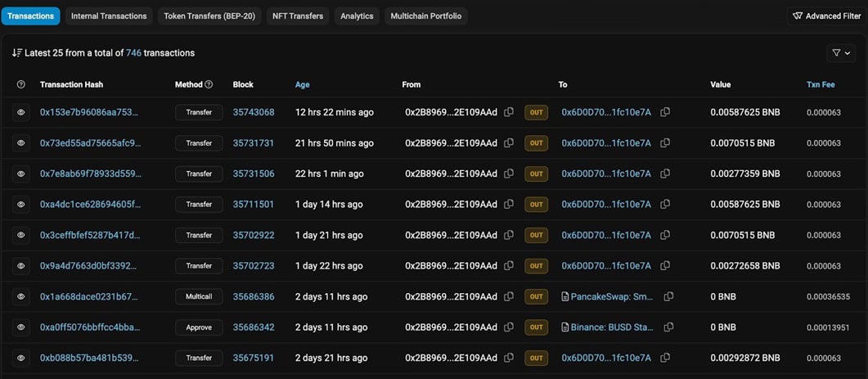Copy PancakeSwap contract address in Multicall row

tap(669, 296)
